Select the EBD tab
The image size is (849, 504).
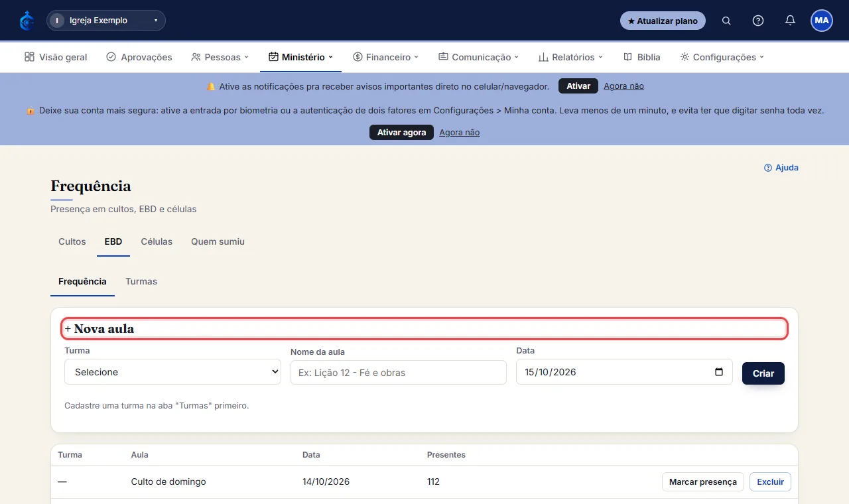(x=113, y=241)
